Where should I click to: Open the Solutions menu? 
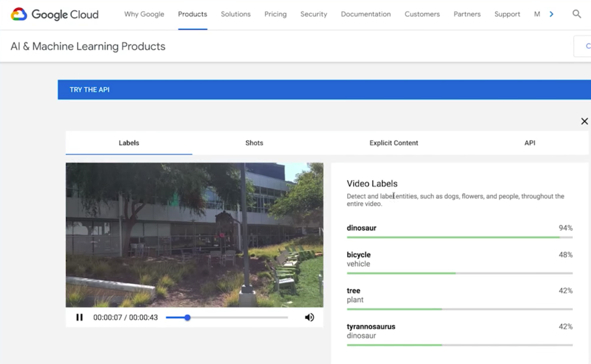click(x=235, y=14)
